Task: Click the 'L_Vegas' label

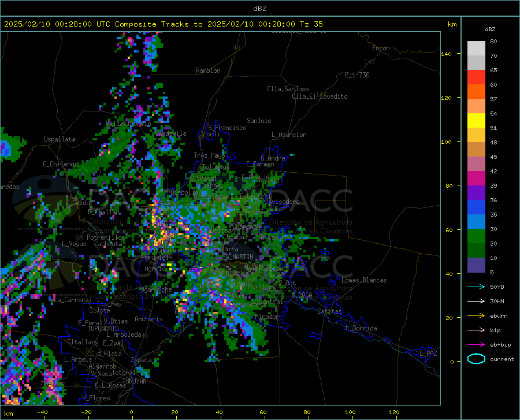Action: coord(74,244)
